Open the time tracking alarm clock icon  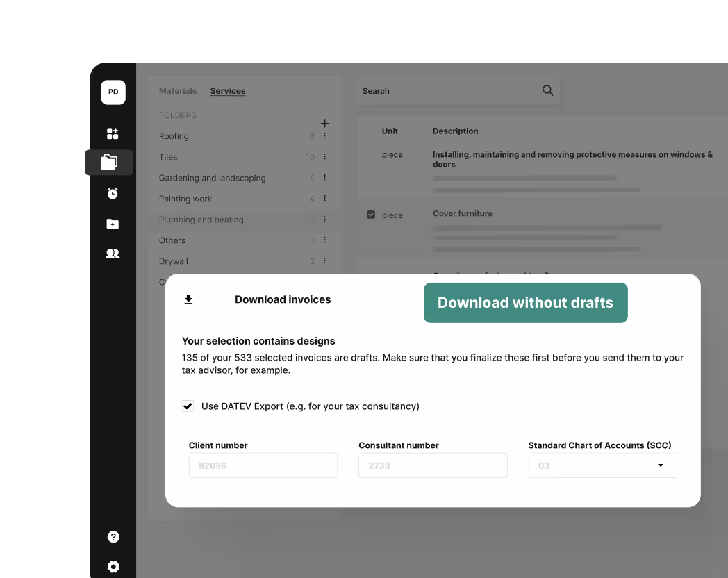(x=113, y=193)
